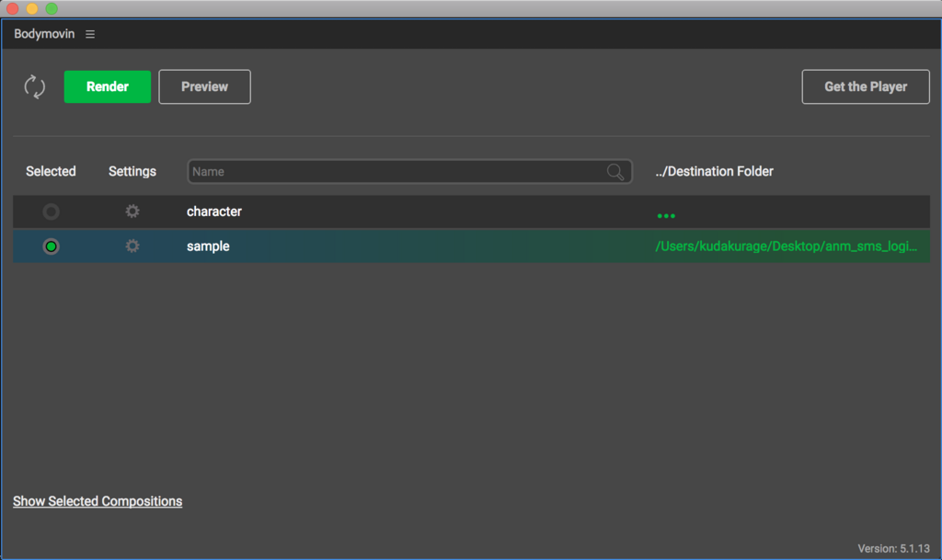Click the Get the Player button

pos(866,86)
